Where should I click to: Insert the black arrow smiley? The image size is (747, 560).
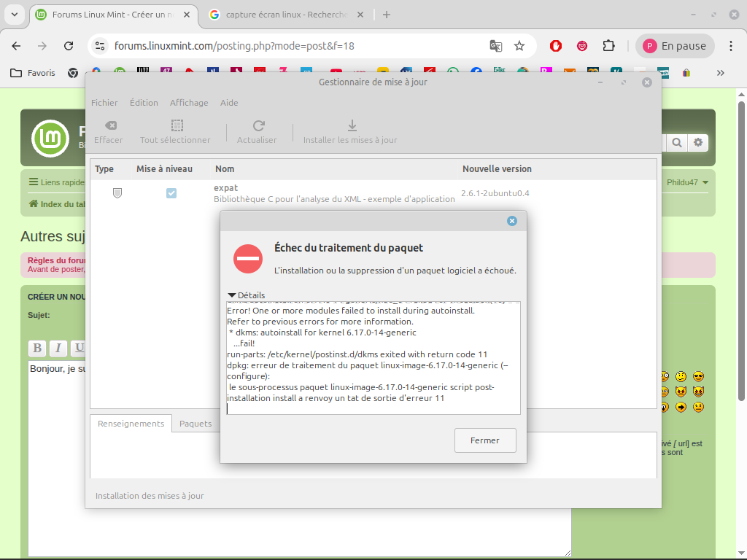coord(681,407)
